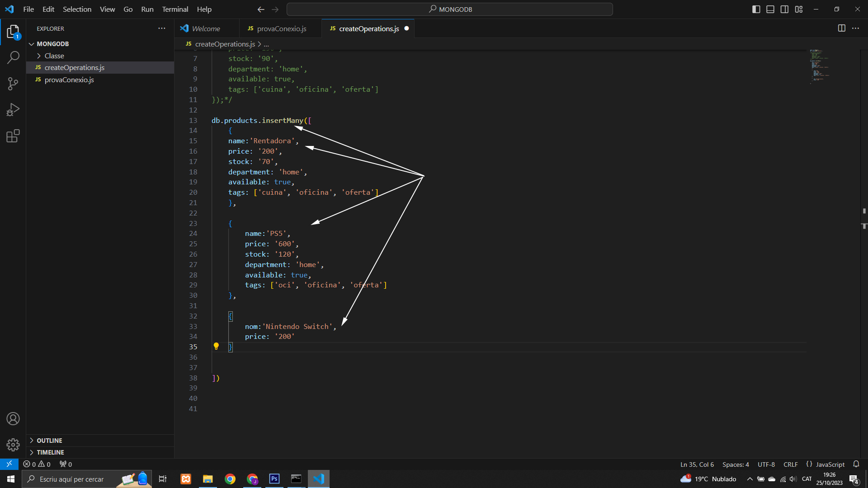868x488 pixels.
Task: Expand the OUTLINE section
Action: [49, 441]
